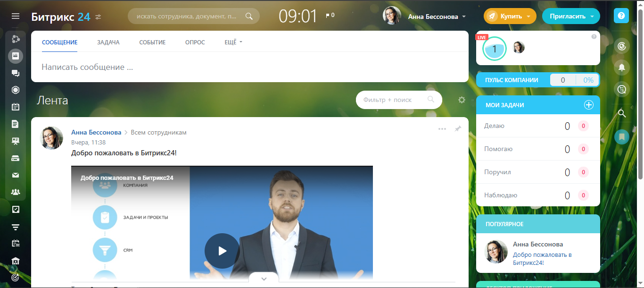Image resolution: width=644 pixels, height=288 pixels.
Task: Open the Анна Бессонова user menu in header
Action: [x=437, y=17]
